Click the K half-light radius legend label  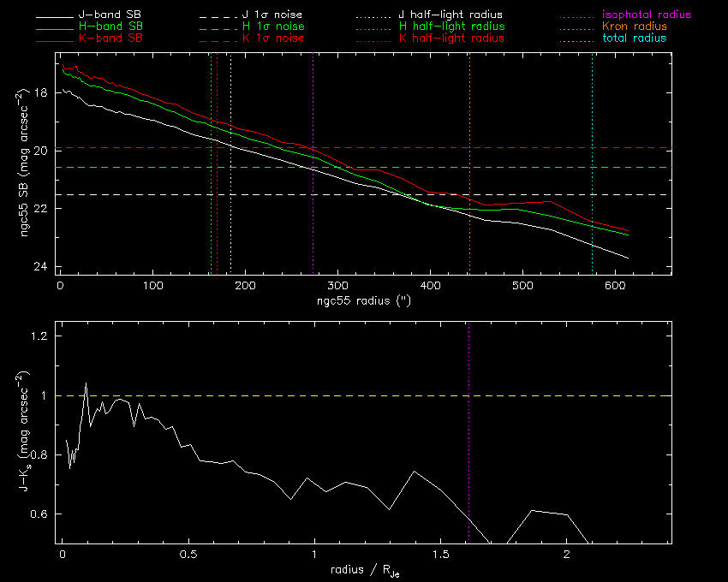[451, 39]
